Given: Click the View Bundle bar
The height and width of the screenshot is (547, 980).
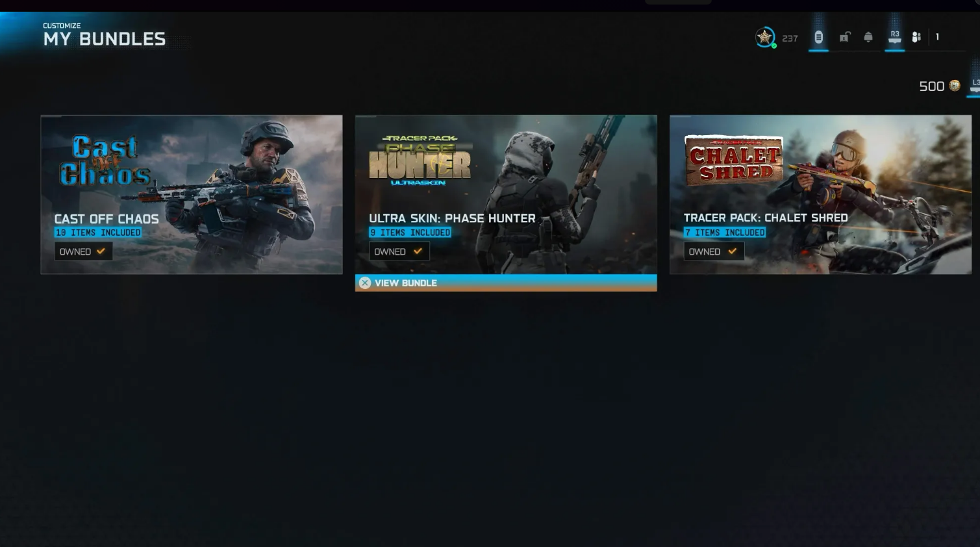Looking at the screenshot, I should [x=506, y=283].
